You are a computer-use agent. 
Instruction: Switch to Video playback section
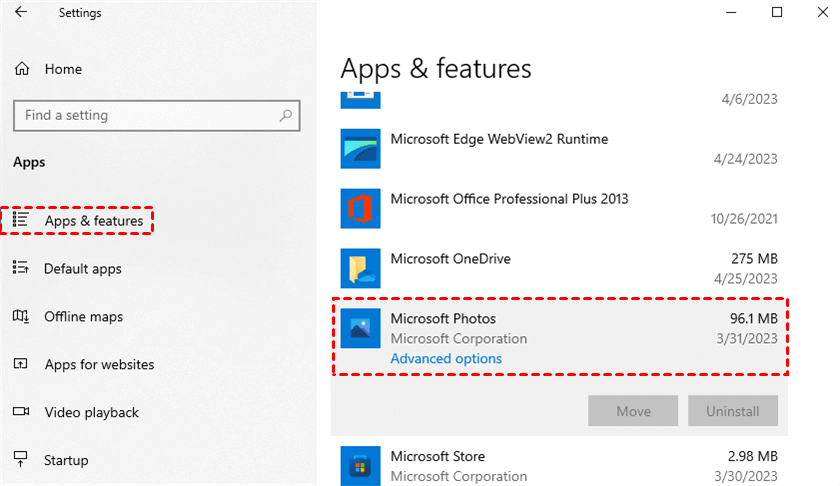(x=92, y=412)
